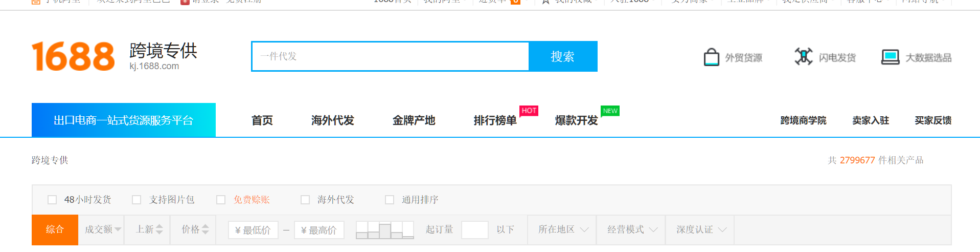Click the kj.1688.com site link
Image resolution: width=980 pixels, height=252 pixels.
[154, 66]
